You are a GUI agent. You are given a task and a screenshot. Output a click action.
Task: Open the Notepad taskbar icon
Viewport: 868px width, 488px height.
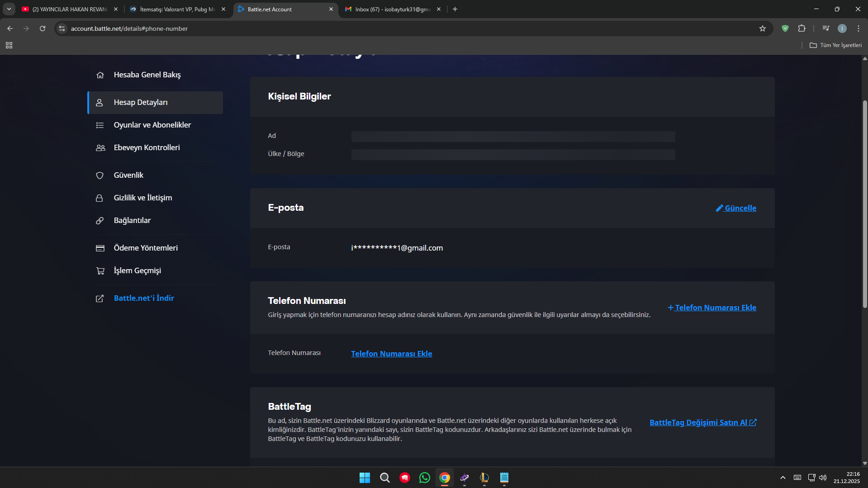point(504,478)
